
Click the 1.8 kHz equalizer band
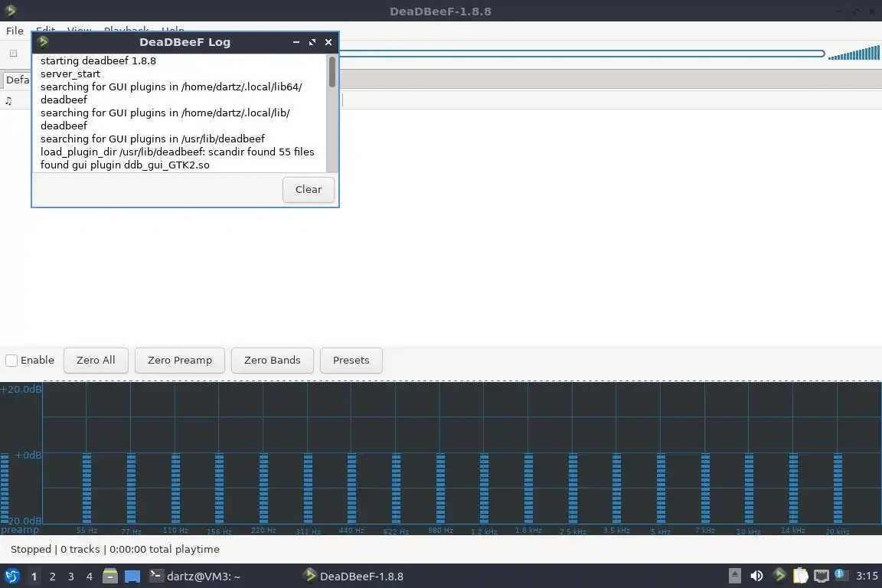pyautogui.click(x=528, y=488)
